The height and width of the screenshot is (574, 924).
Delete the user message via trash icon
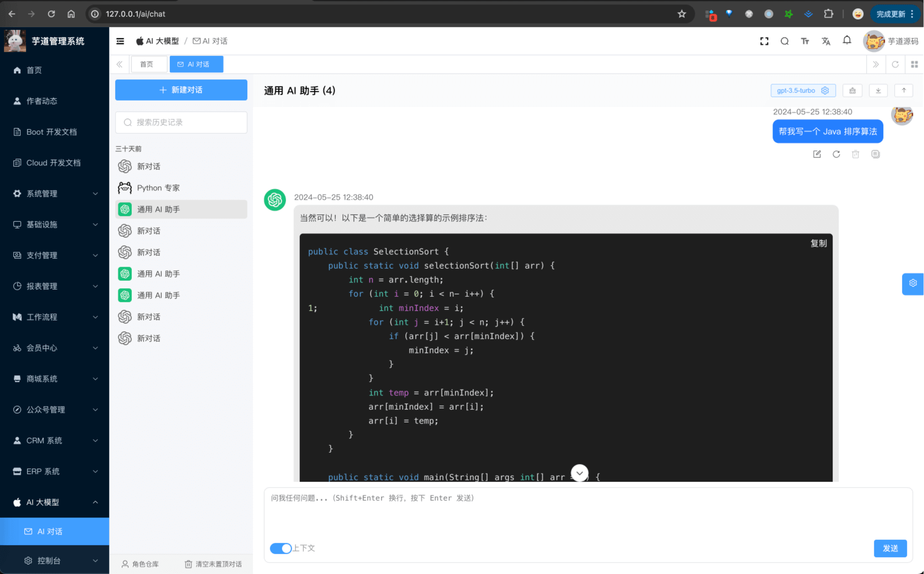(x=856, y=154)
